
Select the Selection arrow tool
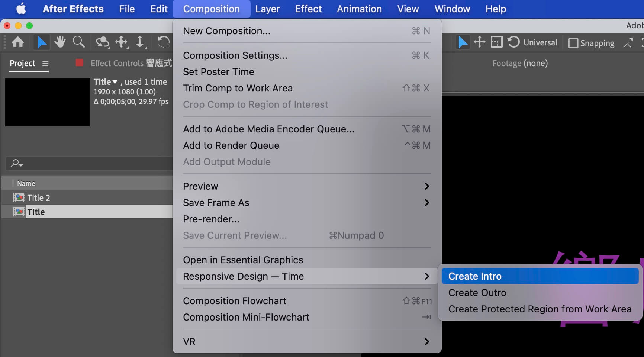coord(41,42)
